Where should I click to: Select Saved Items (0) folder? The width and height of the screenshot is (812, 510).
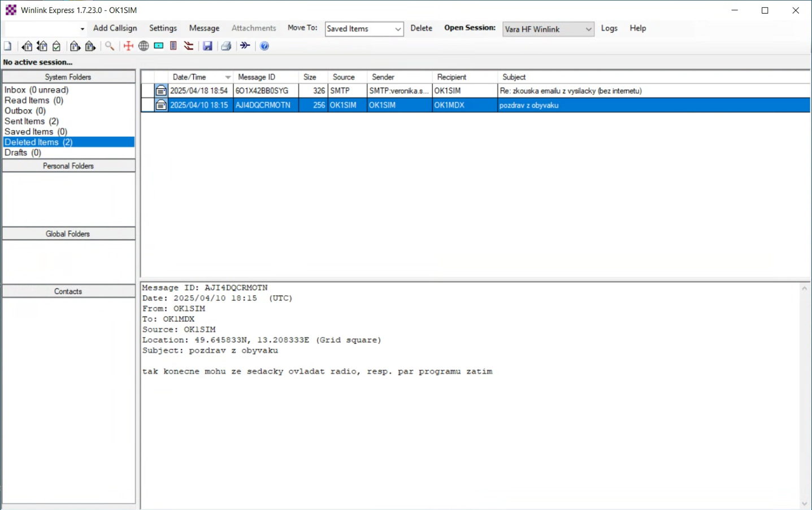coord(36,132)
